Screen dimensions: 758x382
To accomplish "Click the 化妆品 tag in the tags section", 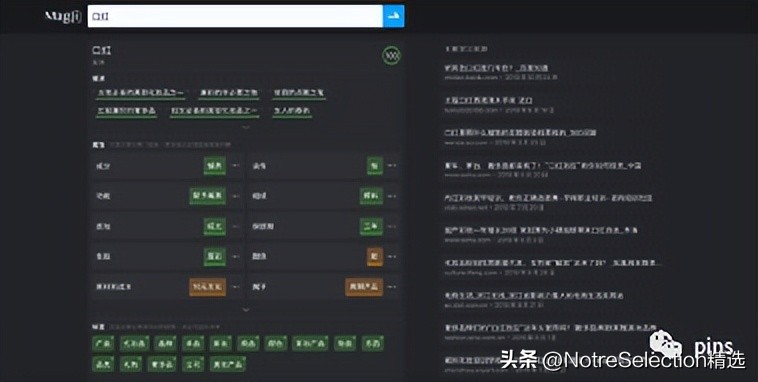I will pyautogui.click(x=134, y=343).
